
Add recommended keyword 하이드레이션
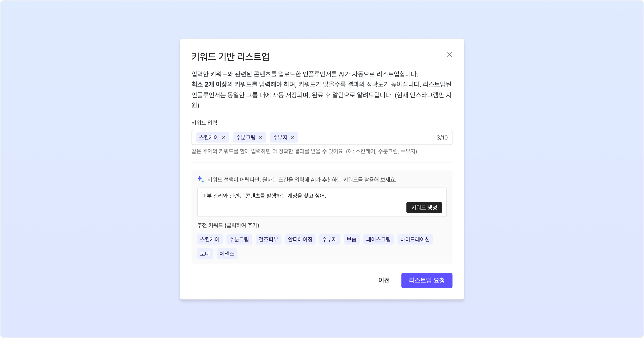coord(415,239)
